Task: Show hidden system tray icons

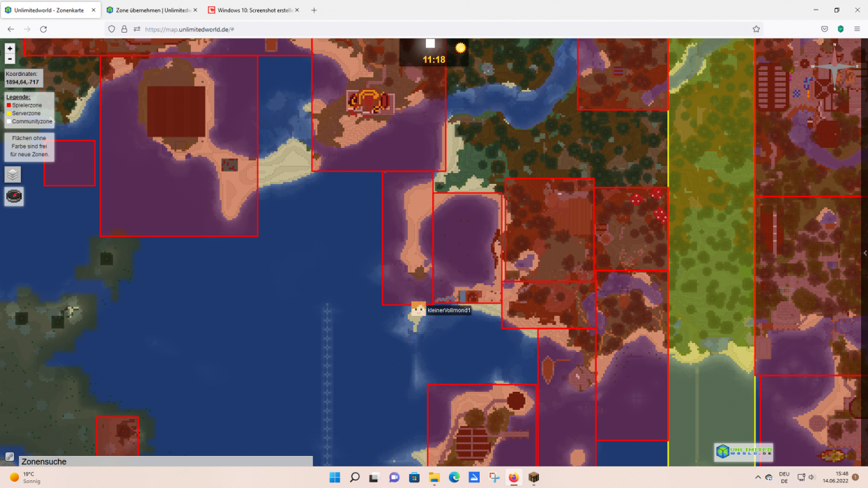Action: point(758,478)
